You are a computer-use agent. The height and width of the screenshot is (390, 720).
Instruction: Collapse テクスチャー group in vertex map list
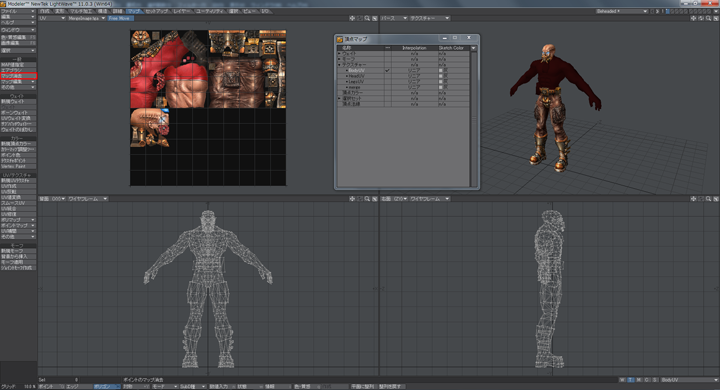pos(340,65)
